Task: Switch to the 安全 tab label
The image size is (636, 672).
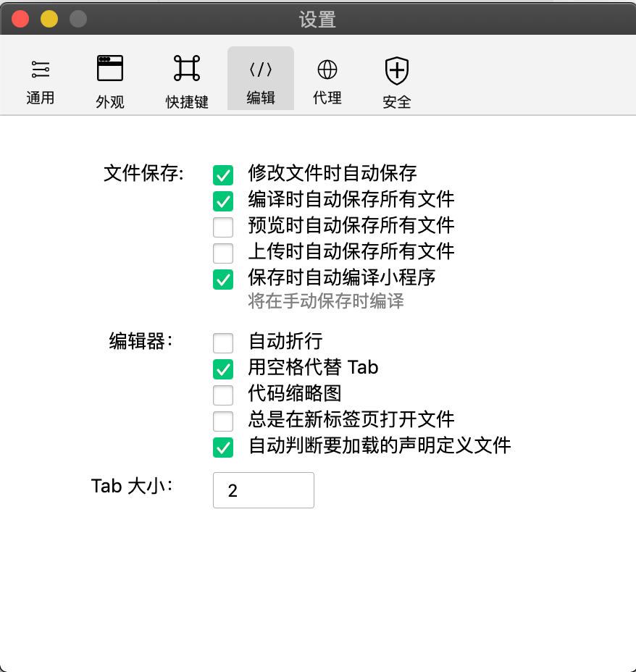Action: click(x=397, y=102)
